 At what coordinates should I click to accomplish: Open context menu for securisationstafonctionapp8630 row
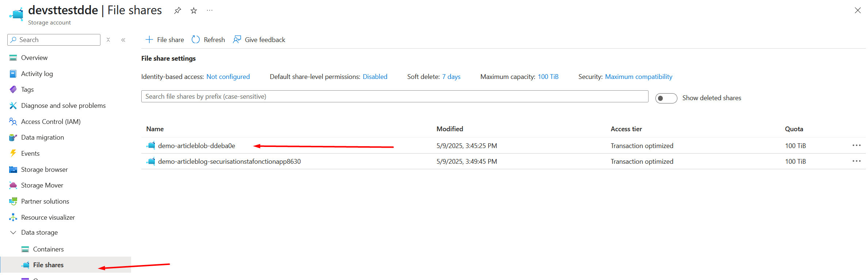[x=857, y=161]
